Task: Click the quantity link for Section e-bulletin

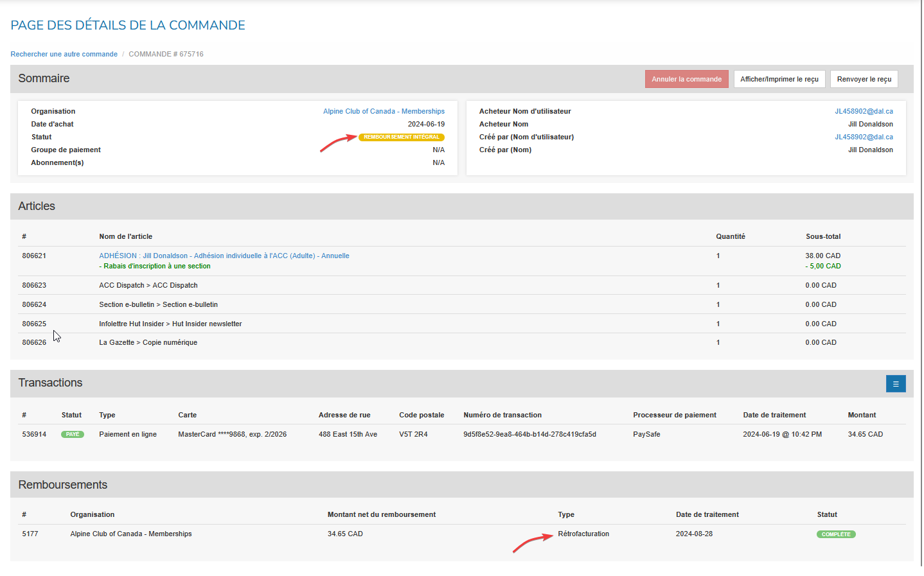Action: coord(718,304)
